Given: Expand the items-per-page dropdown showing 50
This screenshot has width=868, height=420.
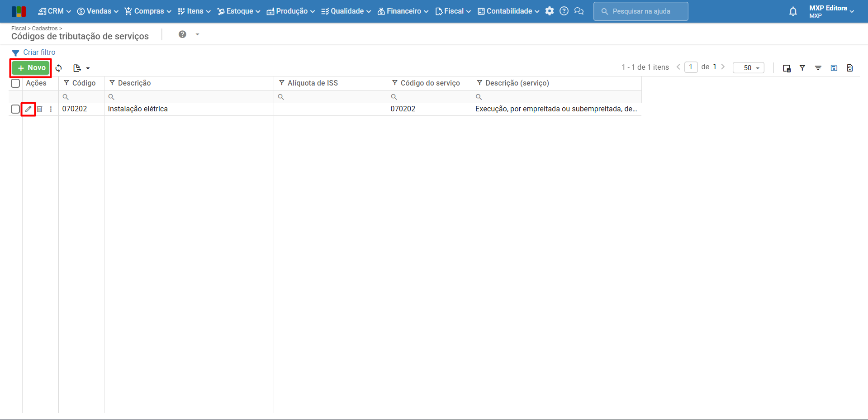Looking at the screenshot, I should point(749,68).
